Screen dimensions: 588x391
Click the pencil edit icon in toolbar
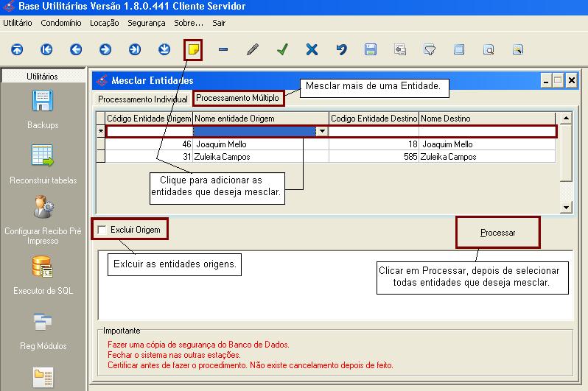(253, 49)
